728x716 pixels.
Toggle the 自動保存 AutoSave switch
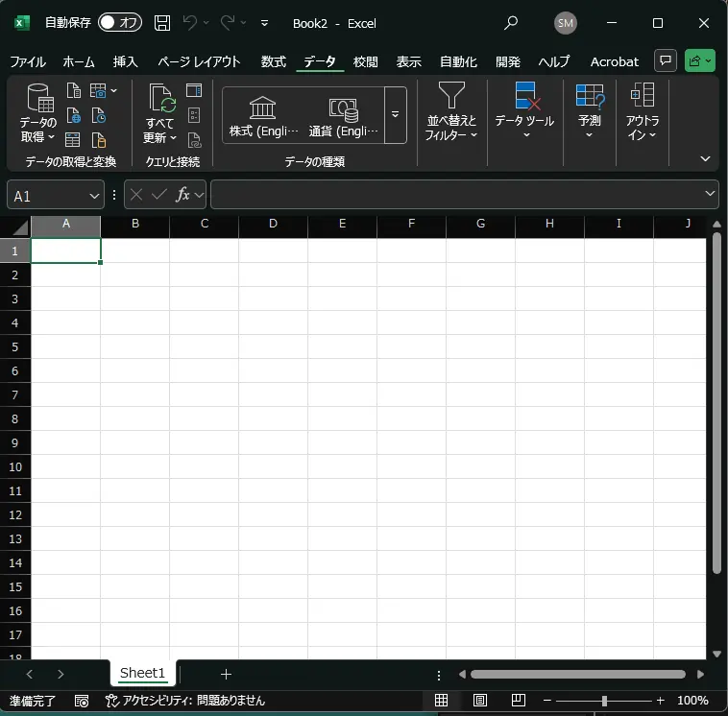click(x=120, y=23)
